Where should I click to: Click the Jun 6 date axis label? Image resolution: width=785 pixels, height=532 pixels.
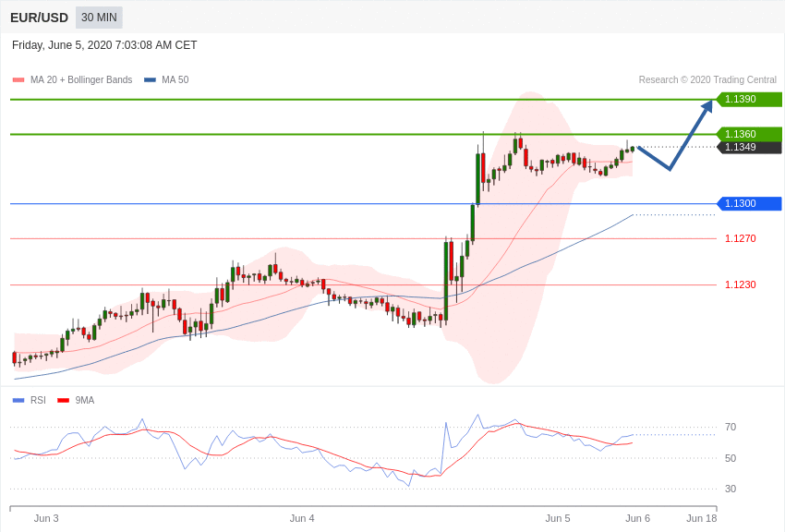(x=637, y=518)
